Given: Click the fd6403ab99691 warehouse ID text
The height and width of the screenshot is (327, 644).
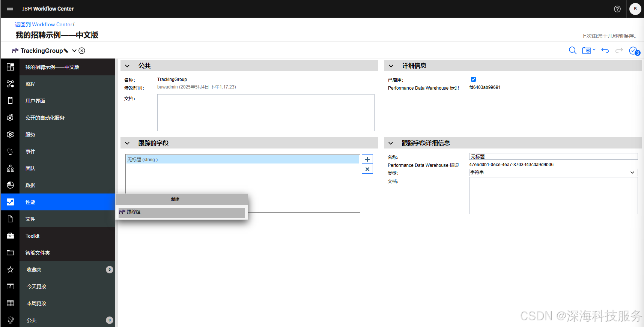Looking at the screenshot, I should click(485, 87).
